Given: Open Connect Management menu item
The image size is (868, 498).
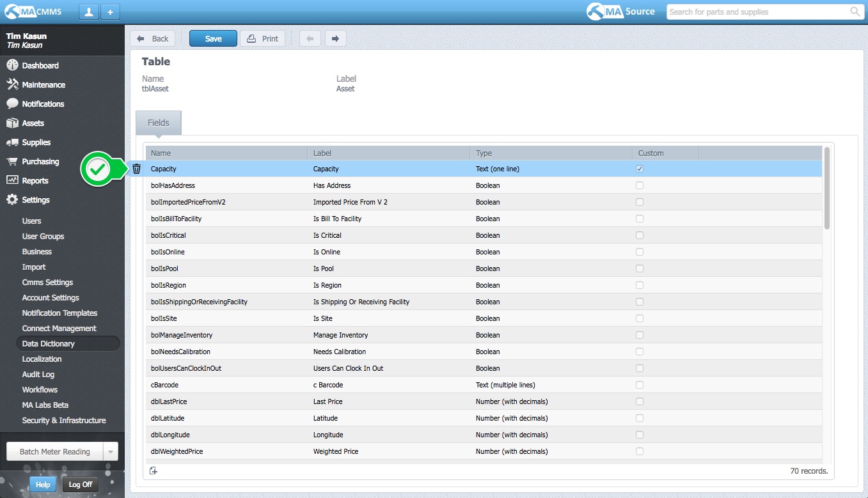Looking at the screenshot, I should [x=59, y=328].
